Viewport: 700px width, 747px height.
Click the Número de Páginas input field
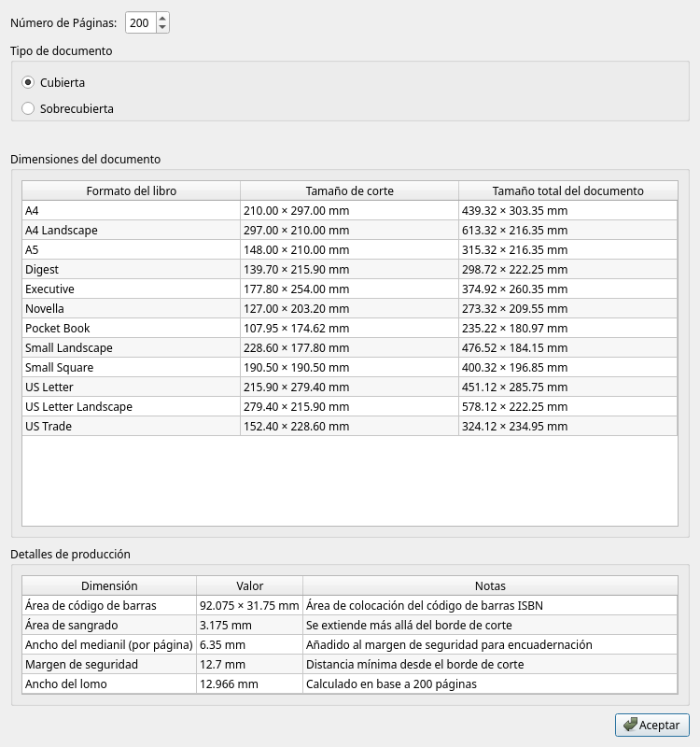point(140,22)
